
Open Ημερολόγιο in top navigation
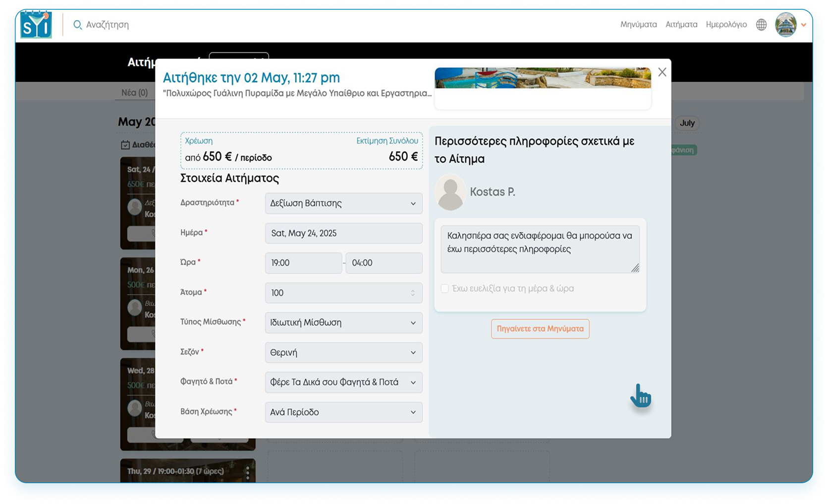pyautogui.click(x=726, y=24)
